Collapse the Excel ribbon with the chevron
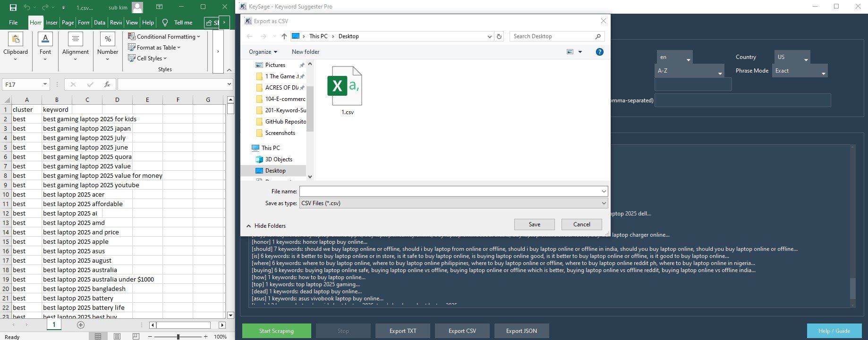 coord(229,70)
